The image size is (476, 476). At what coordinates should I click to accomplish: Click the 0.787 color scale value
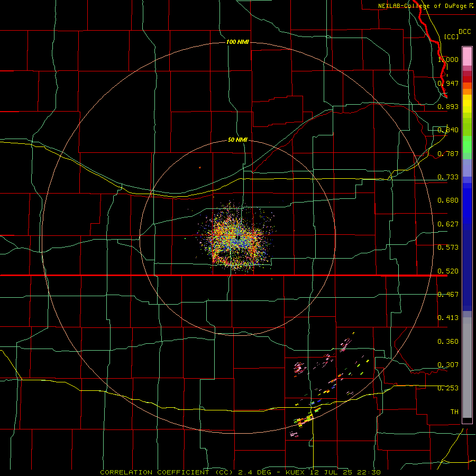click(x=448, y=153)
